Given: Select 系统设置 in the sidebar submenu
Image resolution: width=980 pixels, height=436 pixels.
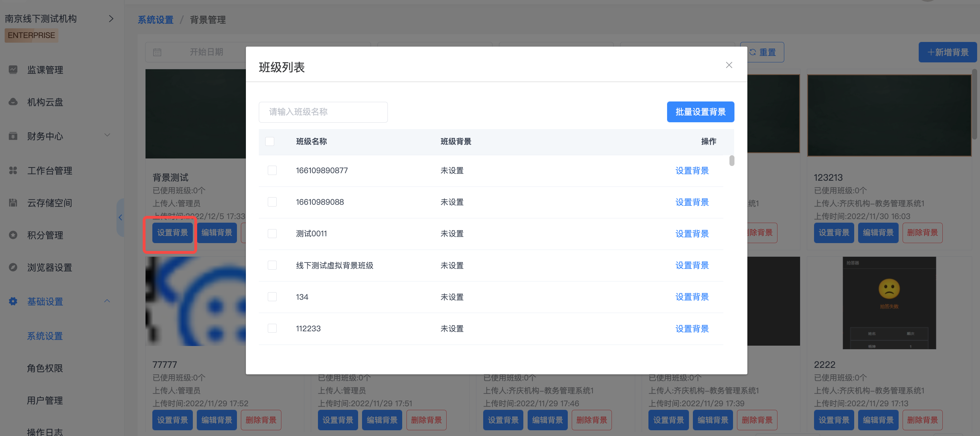Looking at the screenshot, I should (x=45, y=336).
